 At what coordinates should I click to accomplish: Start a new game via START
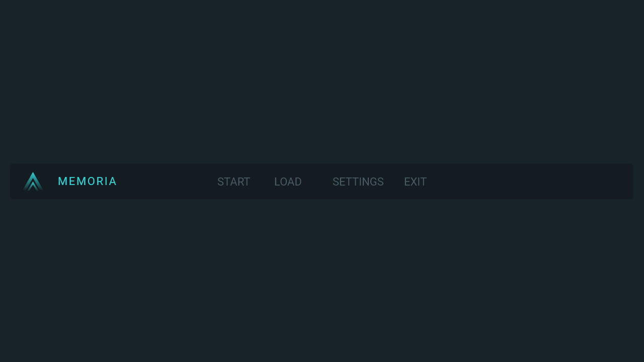(233, 182)
